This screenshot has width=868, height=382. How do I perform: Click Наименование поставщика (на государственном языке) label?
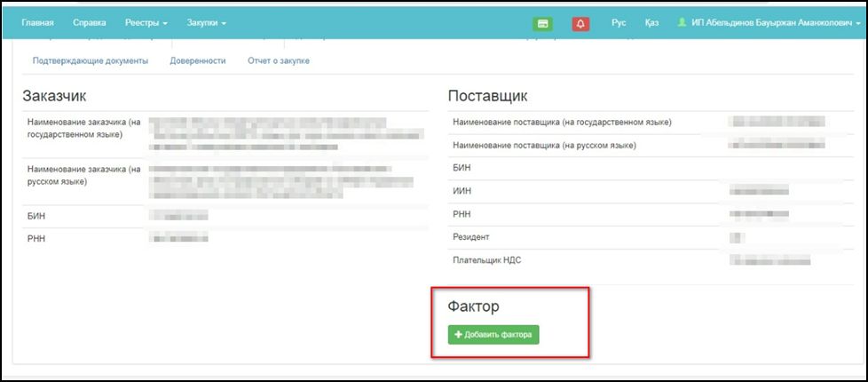562,122
